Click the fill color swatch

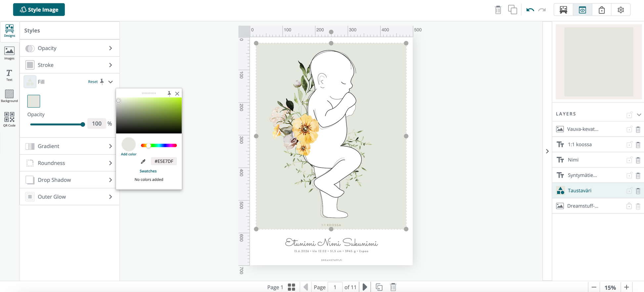tap(34, 101)
